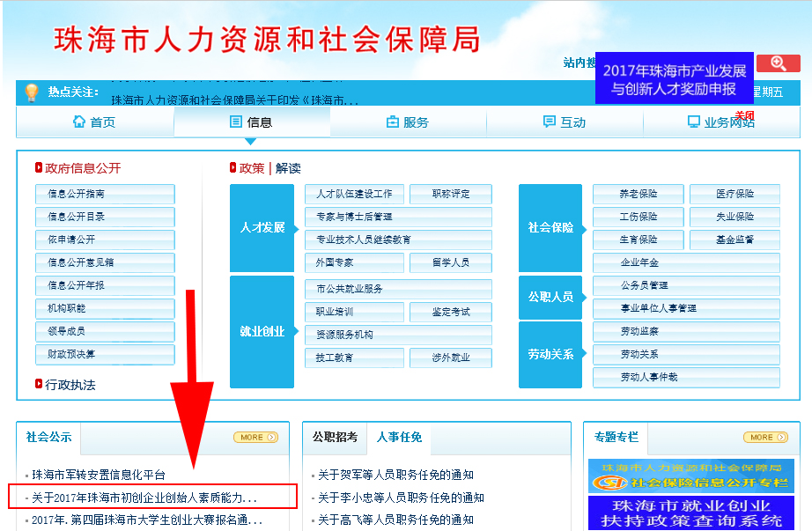Go to 业务网站 navigation tab

click(x=720, y=122)
